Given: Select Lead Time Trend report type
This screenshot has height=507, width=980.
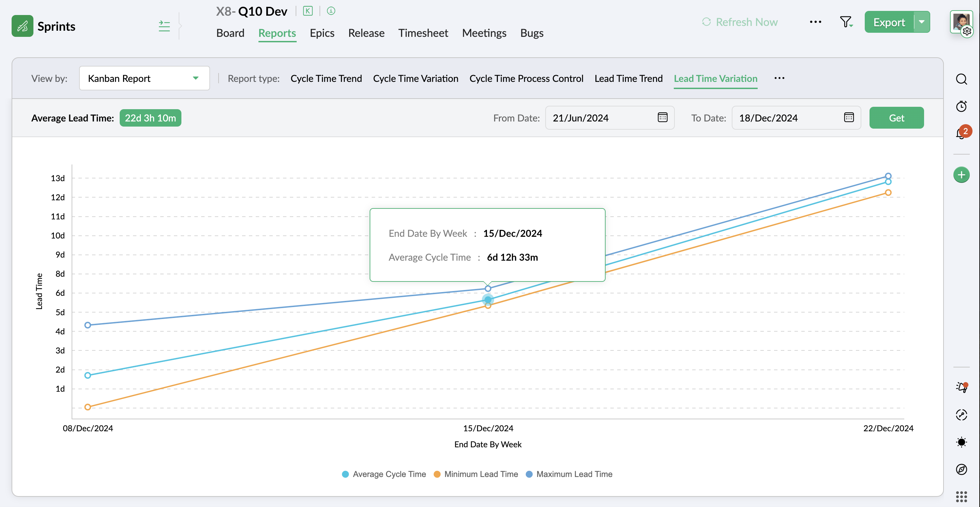Looking at the screenshot, I should (x=628, y=78).
